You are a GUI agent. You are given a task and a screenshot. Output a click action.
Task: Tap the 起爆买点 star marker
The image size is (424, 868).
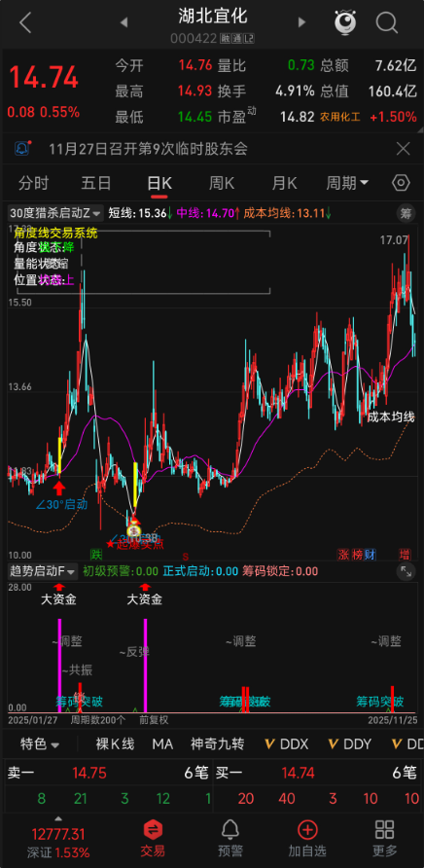pyautogui.click(x=135, y=544)
